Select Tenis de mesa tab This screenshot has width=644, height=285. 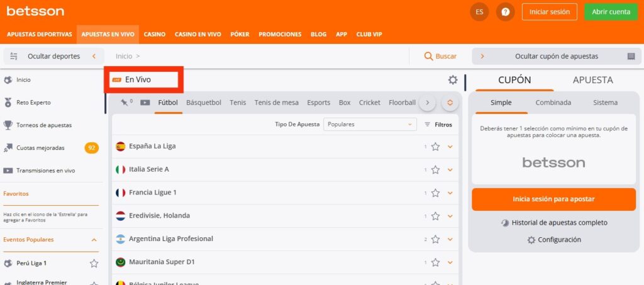277,103
